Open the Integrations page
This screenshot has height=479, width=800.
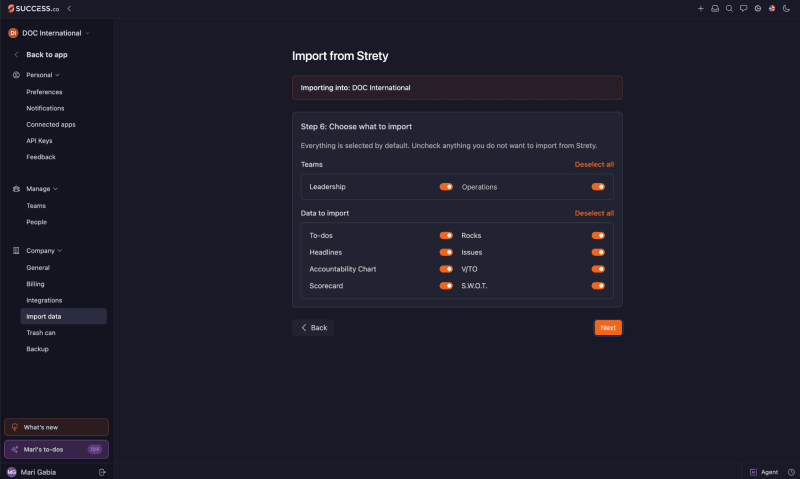click(44, 300)
